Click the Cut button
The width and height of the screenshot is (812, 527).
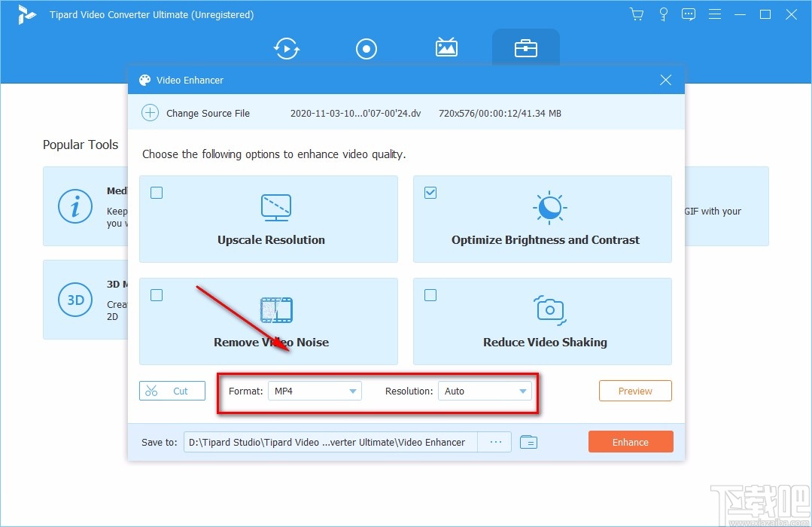tap(172, 391)
